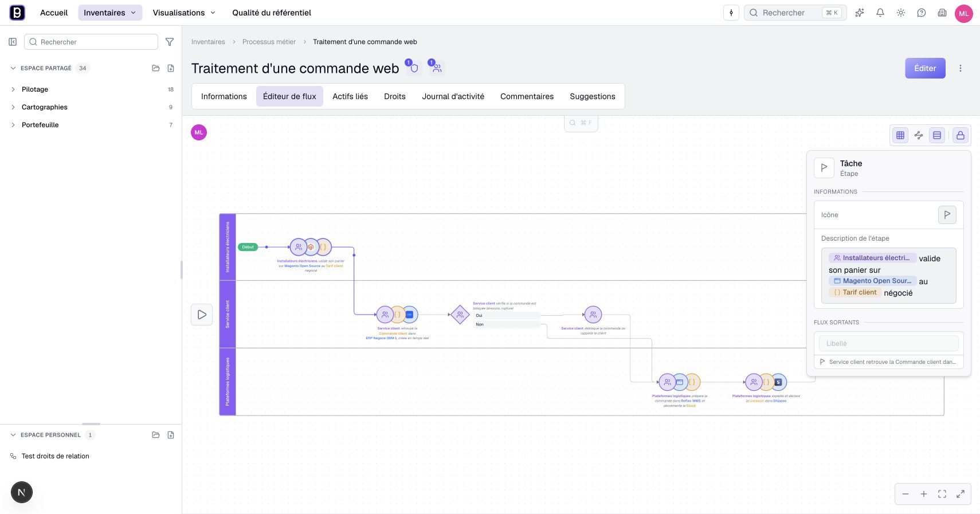The height and width of the screenshot is (514, 980).
Task: Toggle the canvas lock icon
Action: tap(961, 135)
